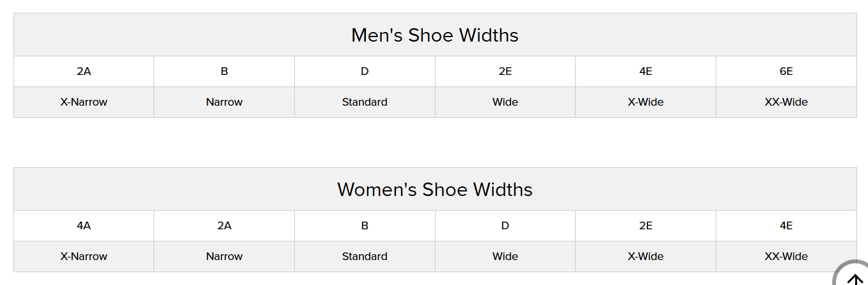Select the 4A cell in the women's table
Image resolution: width=868 pixels, height=285 pixels.
point(84,226)
